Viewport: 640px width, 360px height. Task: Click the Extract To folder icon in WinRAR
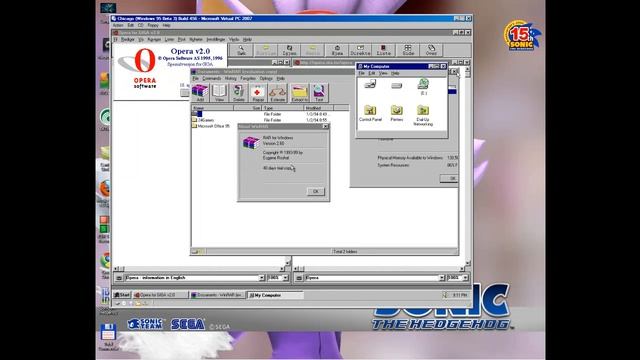[299, 93]
